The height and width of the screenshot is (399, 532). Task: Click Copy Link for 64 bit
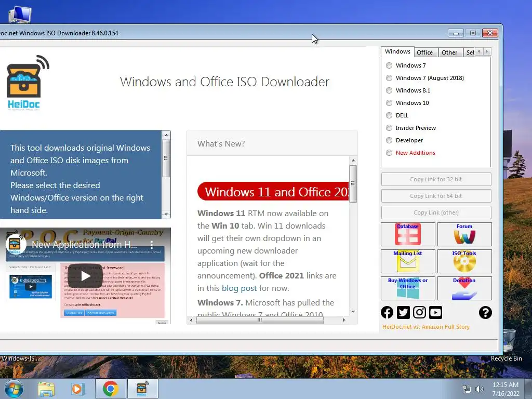[x=436, y=196]
